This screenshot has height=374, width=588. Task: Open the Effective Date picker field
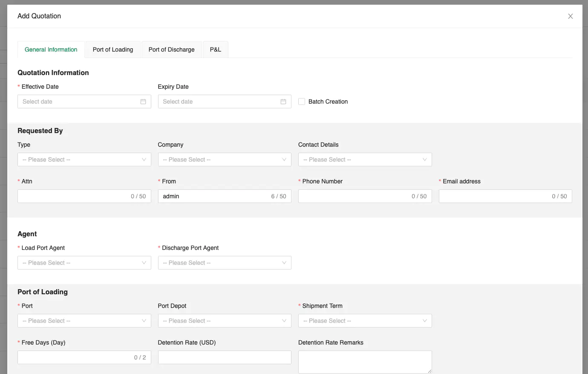[84, 101]
